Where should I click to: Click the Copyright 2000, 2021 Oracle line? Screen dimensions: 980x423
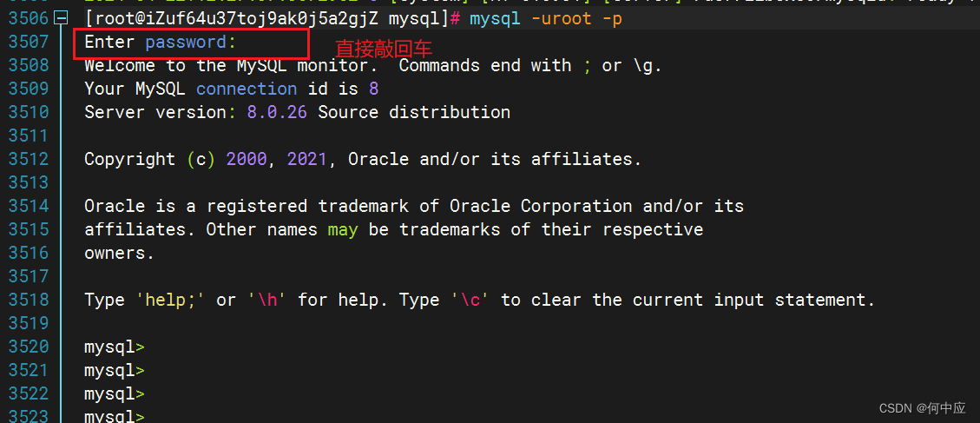363,160
